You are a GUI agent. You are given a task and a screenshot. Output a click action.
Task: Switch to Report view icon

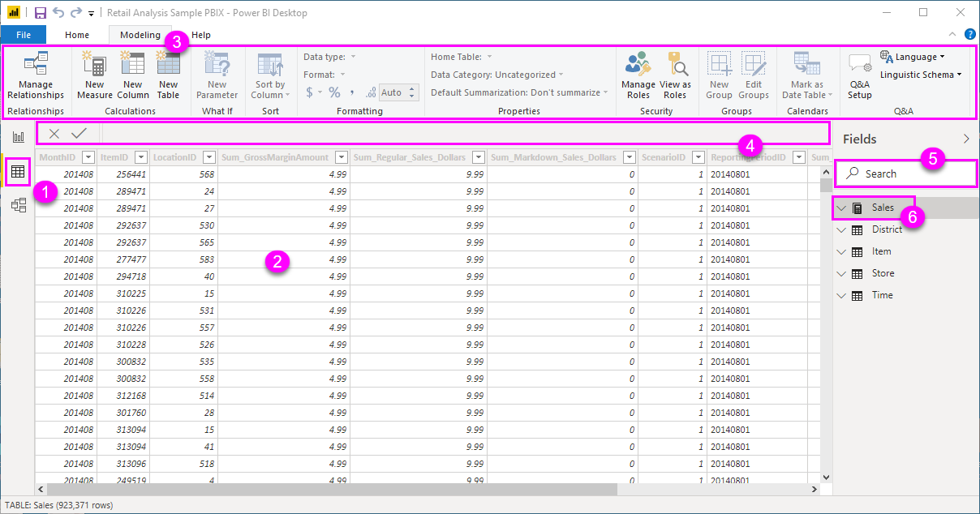point(18,137)
